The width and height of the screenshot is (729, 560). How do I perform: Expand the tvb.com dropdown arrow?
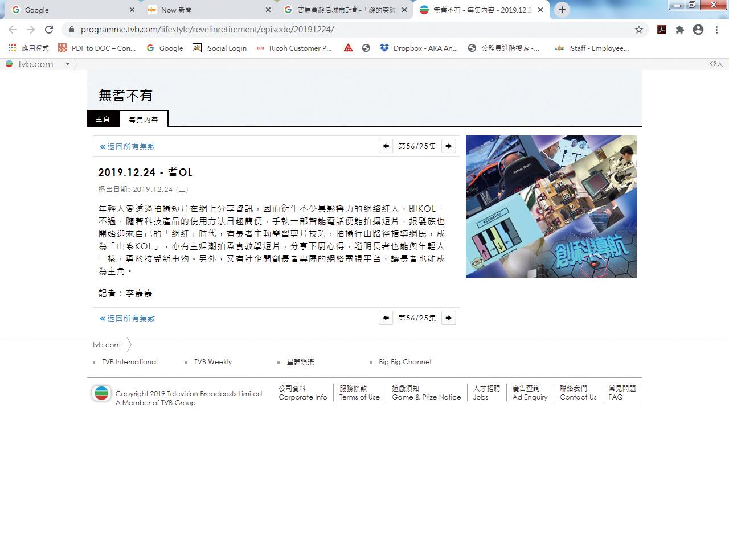[x=67, y=64]
